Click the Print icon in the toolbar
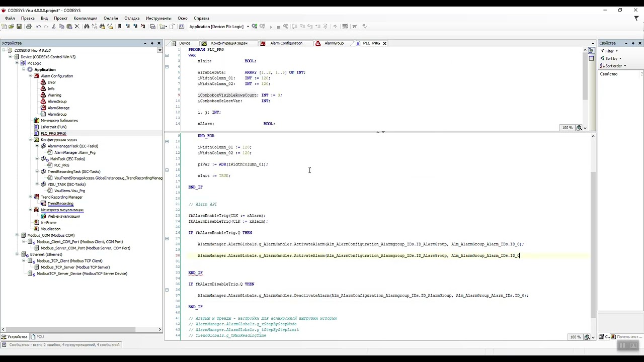 coord(29,27)
